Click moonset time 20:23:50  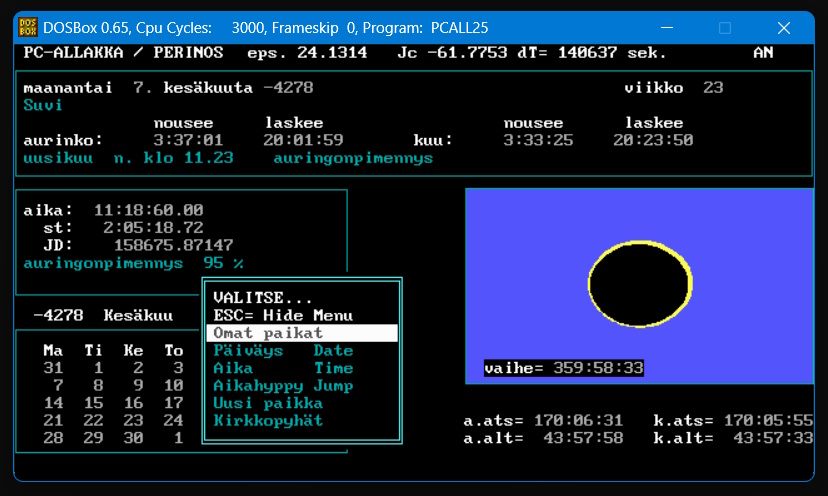click(x=653, y=140)
